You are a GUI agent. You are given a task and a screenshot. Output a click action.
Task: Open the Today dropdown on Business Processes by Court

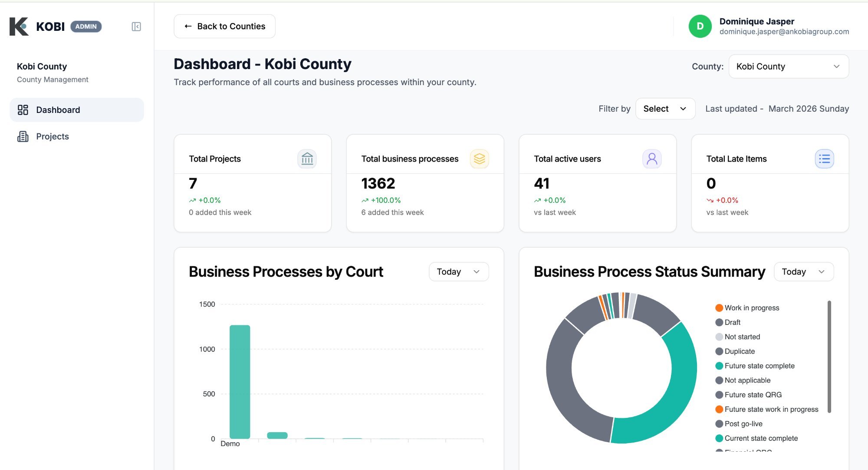coord(458,271)
